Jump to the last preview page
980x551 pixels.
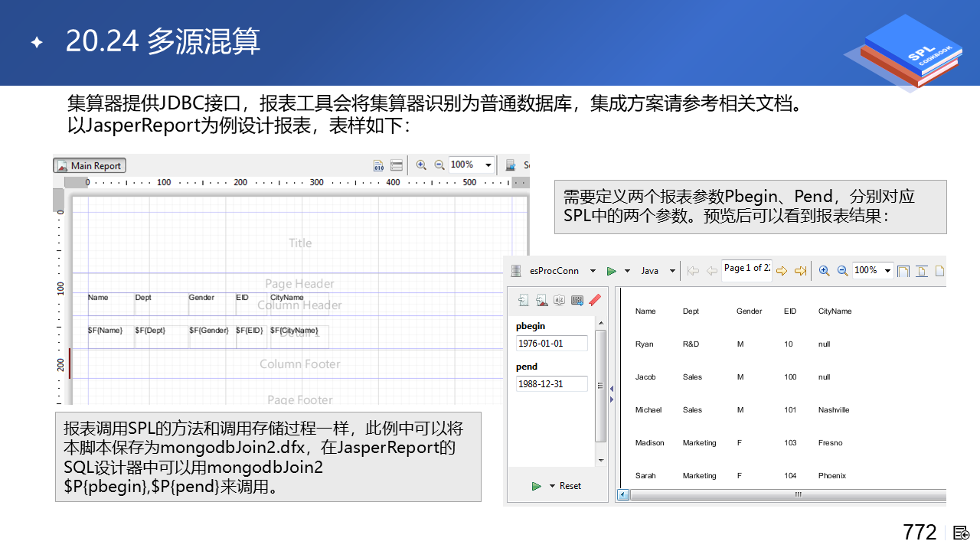pos(800,271)
